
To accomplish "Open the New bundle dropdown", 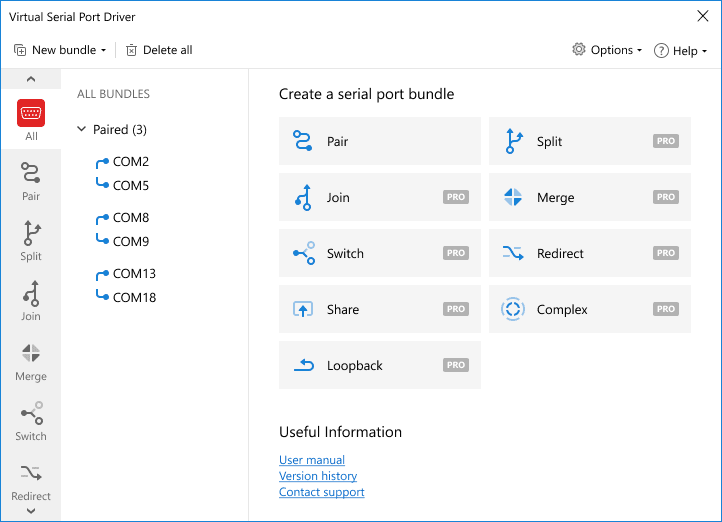I will pos(60,50).
